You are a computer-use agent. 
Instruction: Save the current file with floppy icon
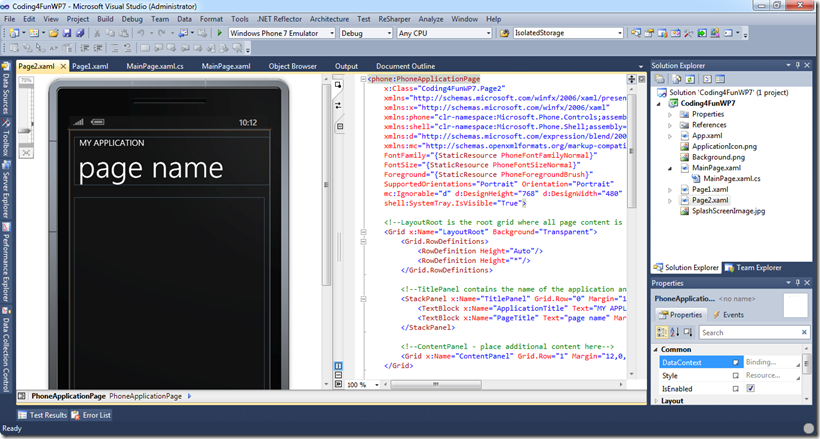pyautogui.click(x=67, y=33)
